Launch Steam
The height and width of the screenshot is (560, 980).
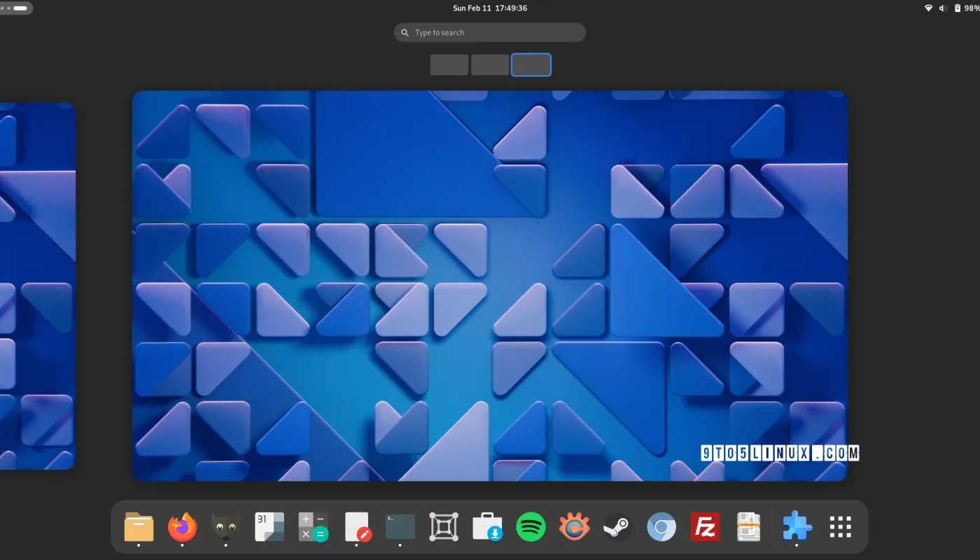[618, 526]
